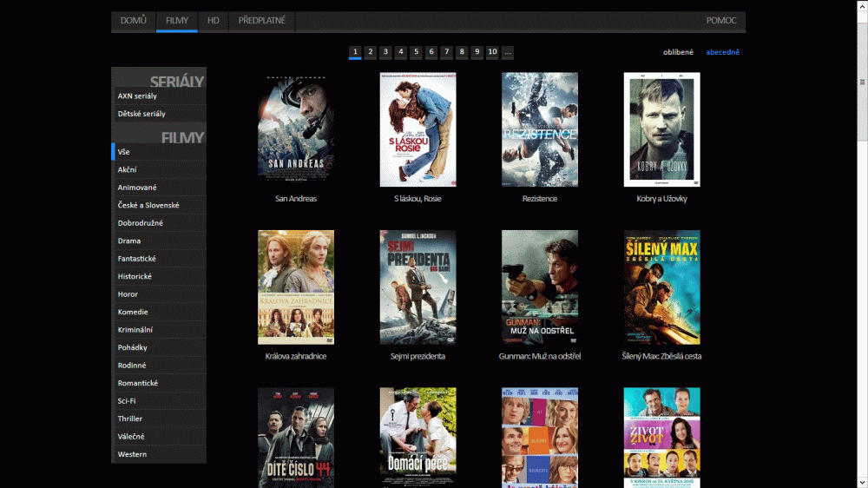Open the Domácí péče poster
This screenshot has width=868, height=488.
coord(418,438)
